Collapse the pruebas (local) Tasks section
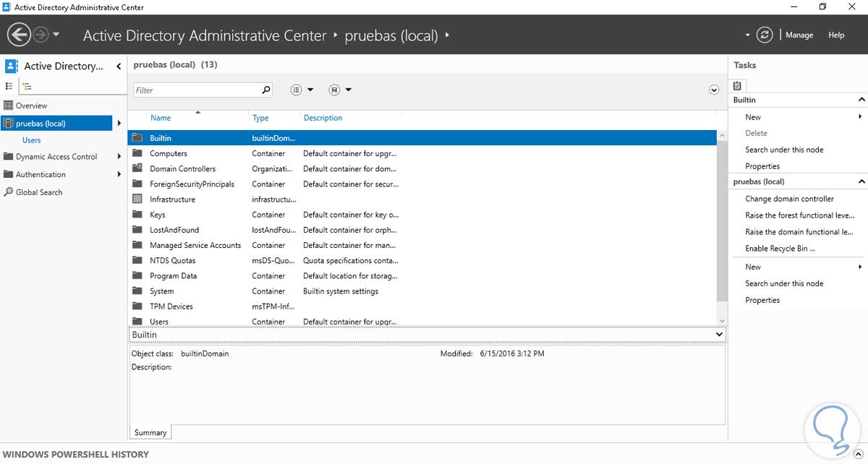Image resolution: width=868 pixels, height=464 pixels. 861,181
